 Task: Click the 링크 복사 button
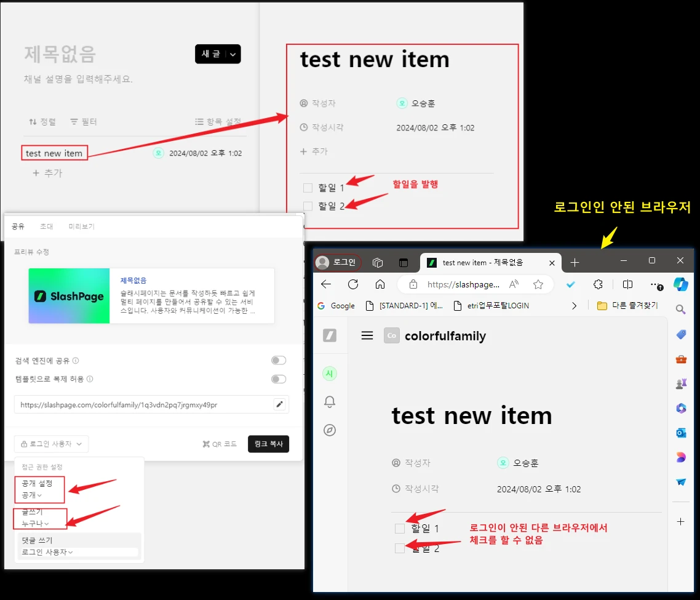point(268,444)
